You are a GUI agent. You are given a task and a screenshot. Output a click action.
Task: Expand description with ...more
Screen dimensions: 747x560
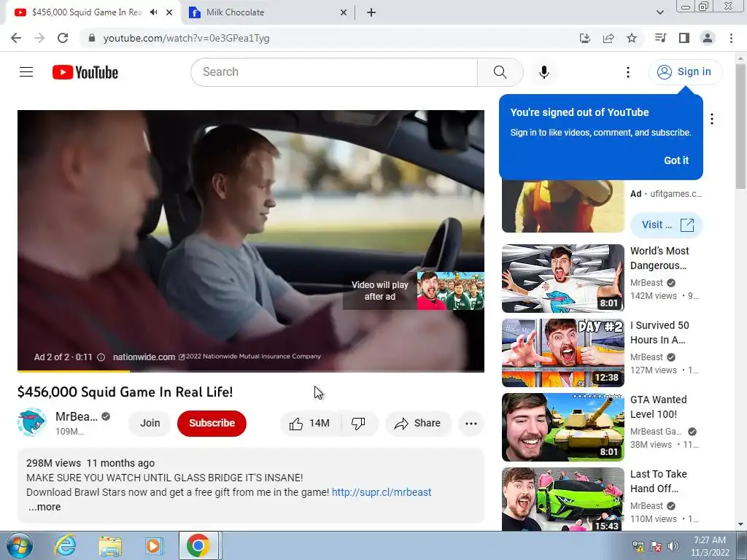click(x=44, y=507)
